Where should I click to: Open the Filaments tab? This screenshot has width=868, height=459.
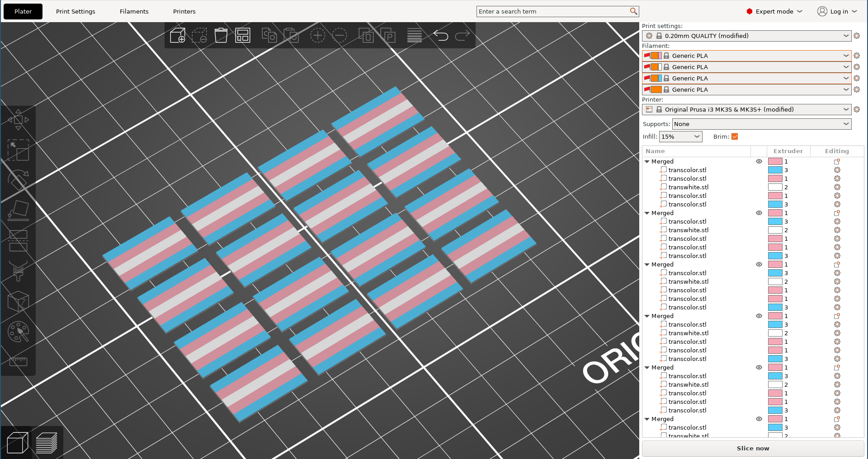(134, 11)
